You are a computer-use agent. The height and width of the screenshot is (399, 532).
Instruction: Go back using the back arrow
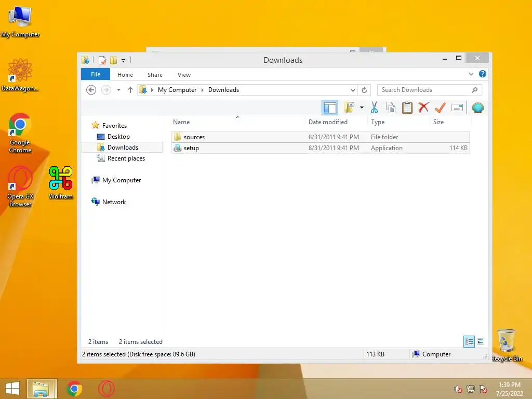[x=91, y=90]
